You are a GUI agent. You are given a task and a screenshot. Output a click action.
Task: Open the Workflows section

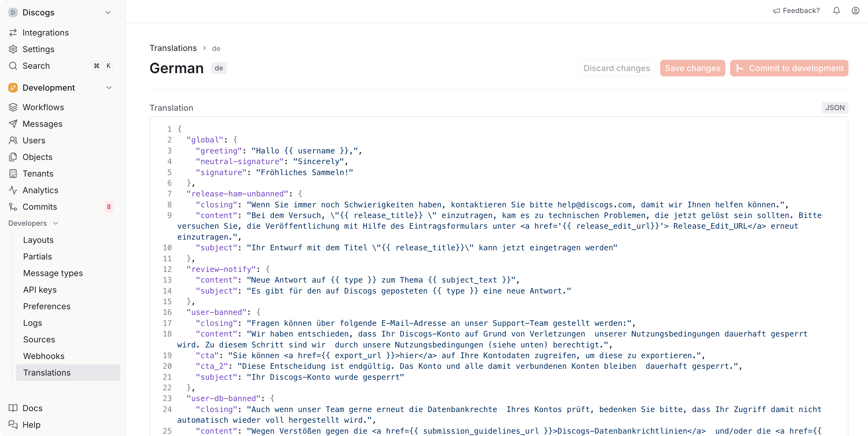(43, 107)
